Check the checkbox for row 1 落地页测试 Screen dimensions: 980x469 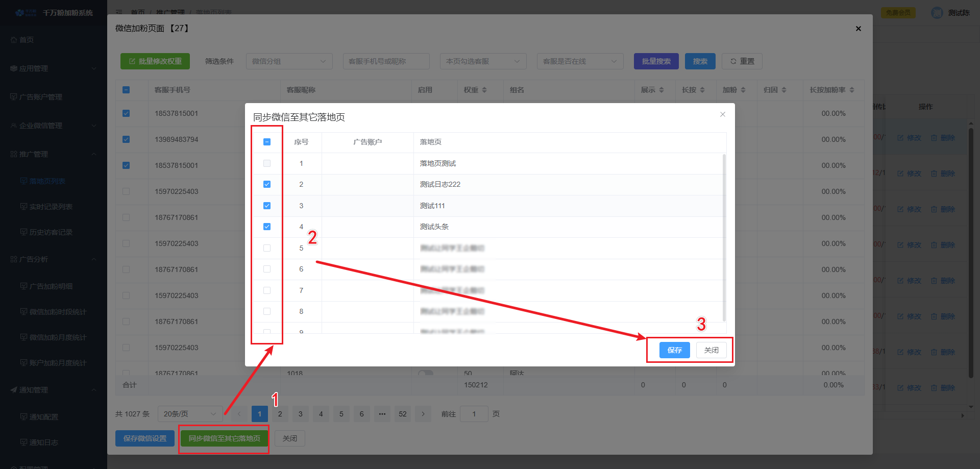click(267, 163)
